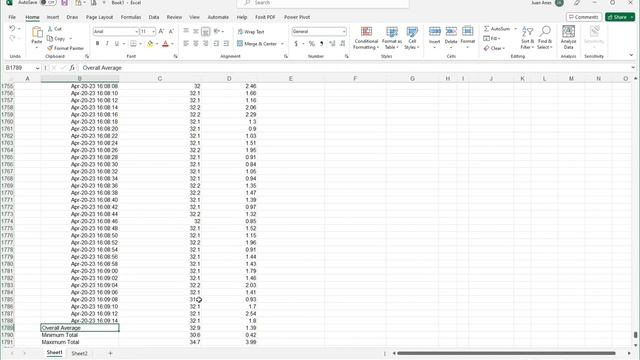Copy the selected cells
This screenshot has width=640, height=360.
[x=56, y=38]
